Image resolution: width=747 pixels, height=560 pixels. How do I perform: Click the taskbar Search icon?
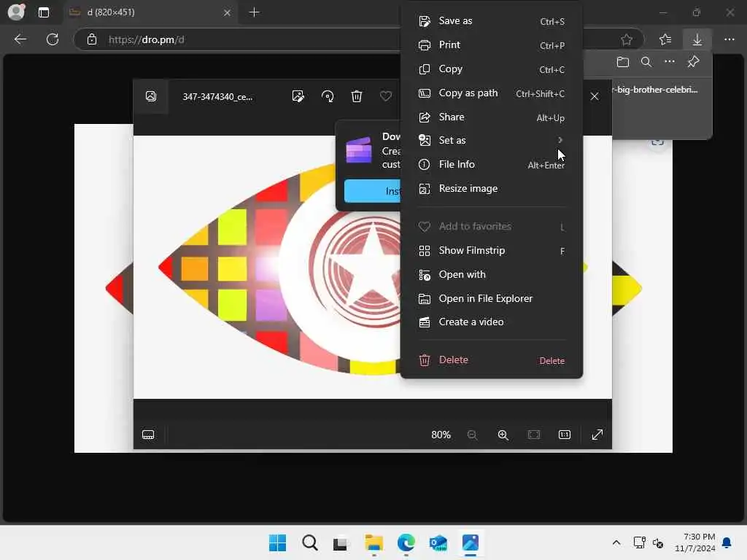[x=309, y=542]
